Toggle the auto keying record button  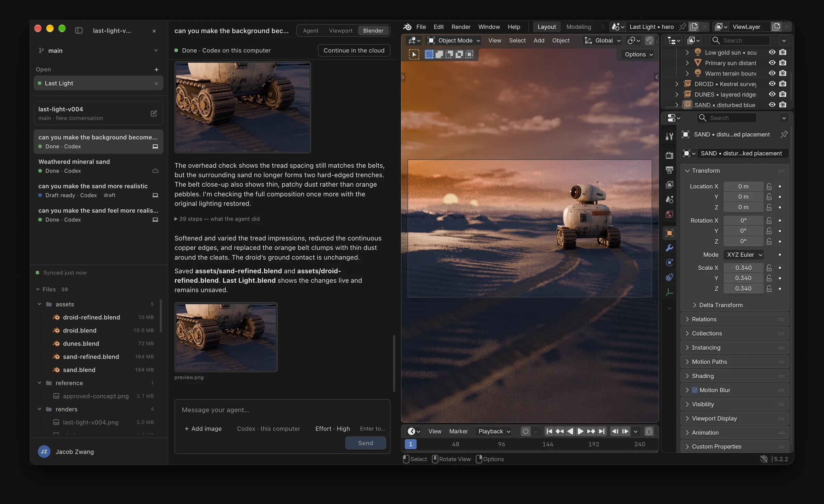click(526, 431)
